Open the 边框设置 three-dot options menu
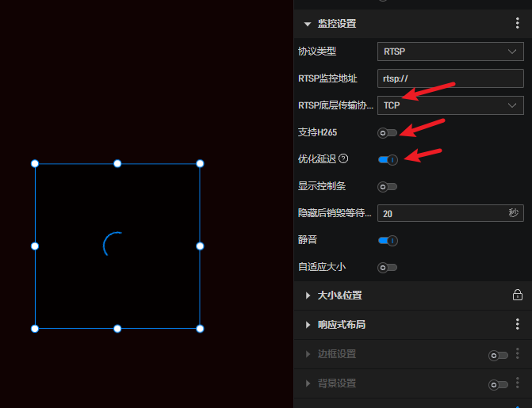Screen dimensions: 532x408 tap(518, 354)
